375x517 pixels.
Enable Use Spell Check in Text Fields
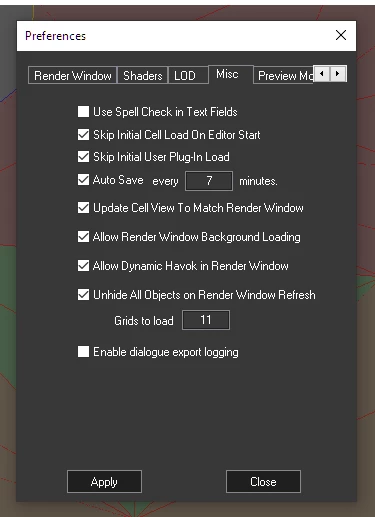tap(83, 112)
